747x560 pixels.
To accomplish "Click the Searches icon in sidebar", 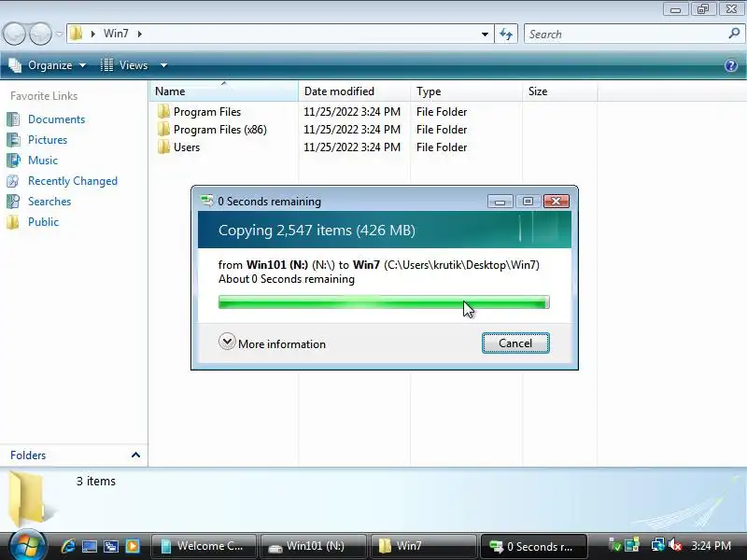I will pyautogui.click(x=13, y=202).
